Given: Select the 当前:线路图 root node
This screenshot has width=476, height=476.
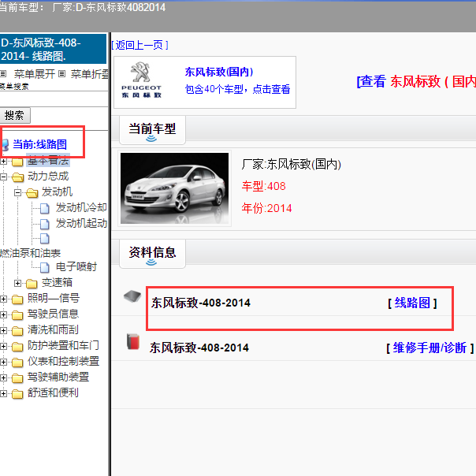Looking at the screenshot, I should [39, 144].
